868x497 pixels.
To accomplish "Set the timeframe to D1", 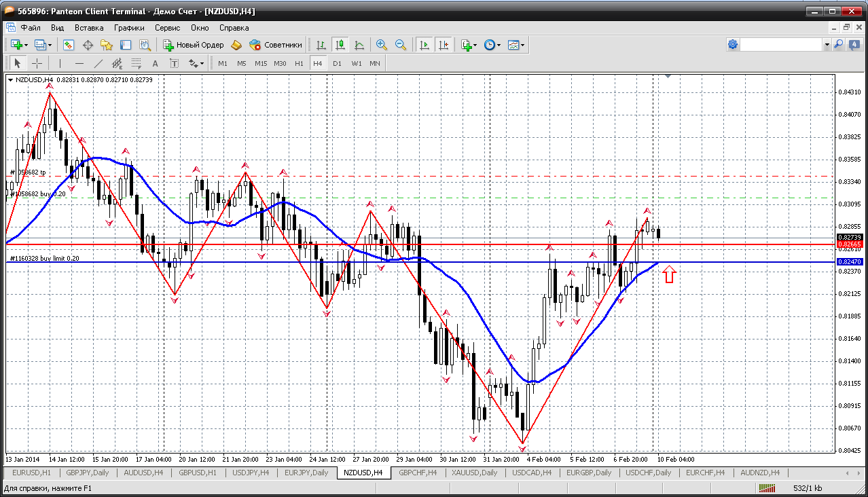I will (337, 63).
